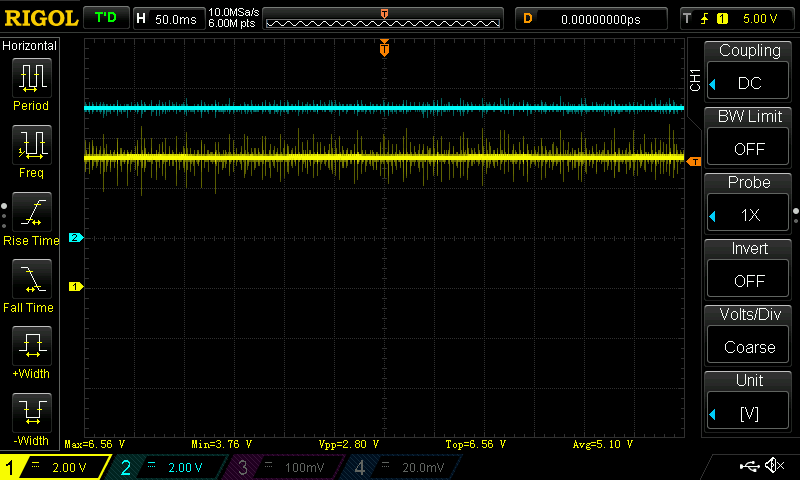Choose the Rise Time measurement icon
Image resolution: width=800 pixels, height=480 pixels.
tap(31, 213)
